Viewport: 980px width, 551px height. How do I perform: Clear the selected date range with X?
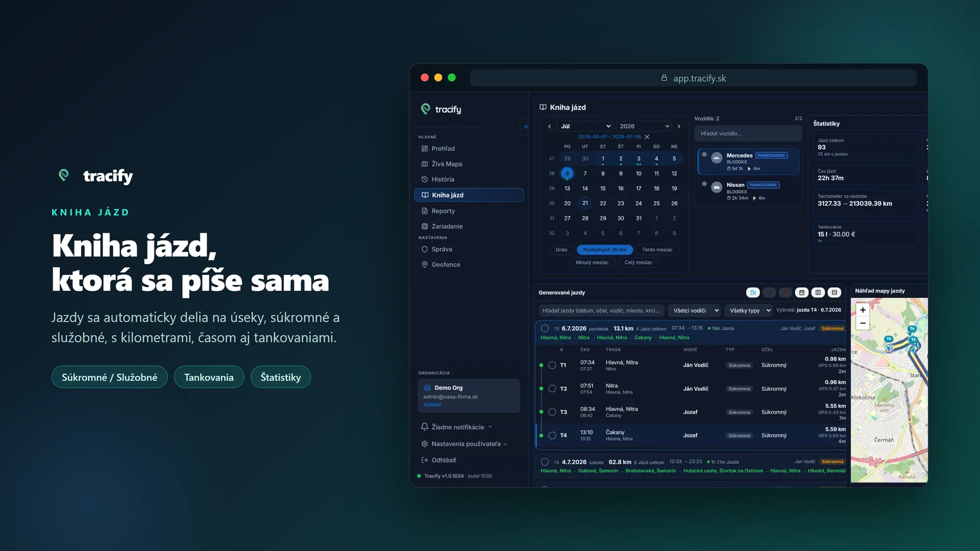click(x=647, y=137)
